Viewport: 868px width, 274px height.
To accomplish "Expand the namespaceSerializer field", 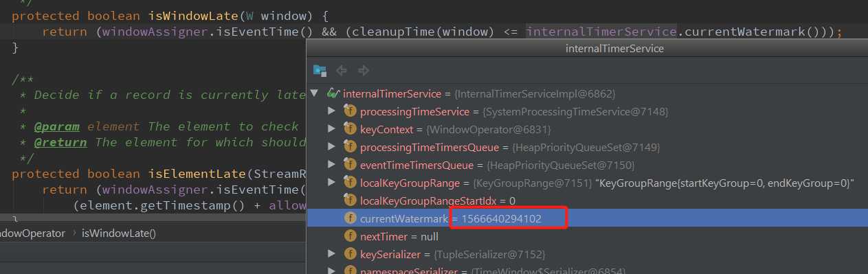I will [331, 271].
